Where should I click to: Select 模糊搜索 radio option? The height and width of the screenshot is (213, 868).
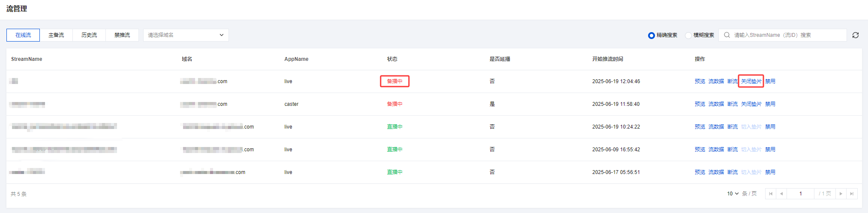pyautogui.click(x=688, y=36)
